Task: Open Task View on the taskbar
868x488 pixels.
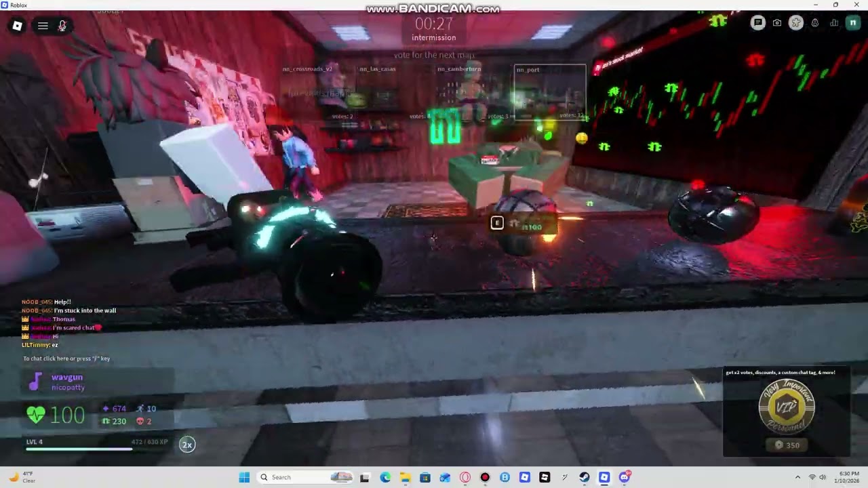Action: tap(365, 477)
